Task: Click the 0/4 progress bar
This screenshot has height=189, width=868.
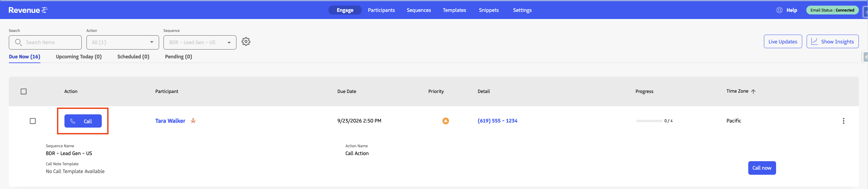Action: (x=649, y=121)
